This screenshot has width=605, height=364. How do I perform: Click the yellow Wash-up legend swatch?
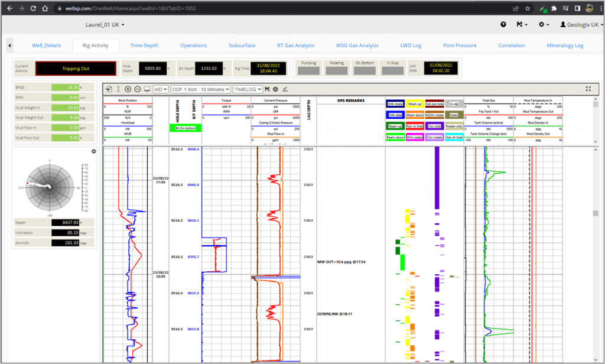click(415, 104)
